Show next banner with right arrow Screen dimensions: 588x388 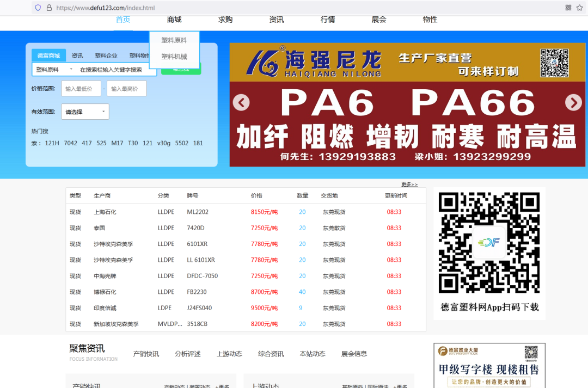pos(573,102)
